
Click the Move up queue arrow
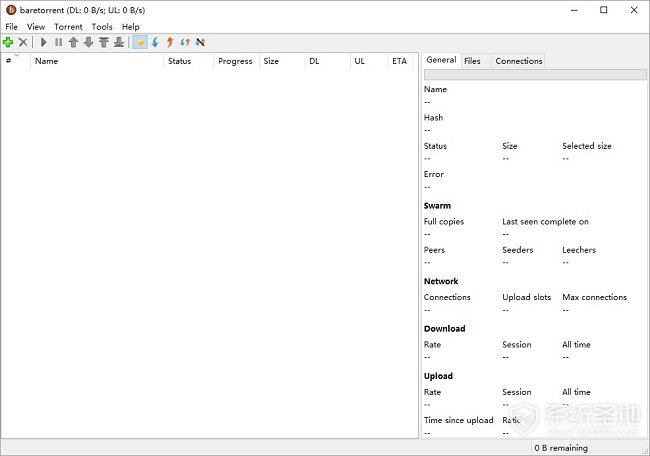(73, 42)
